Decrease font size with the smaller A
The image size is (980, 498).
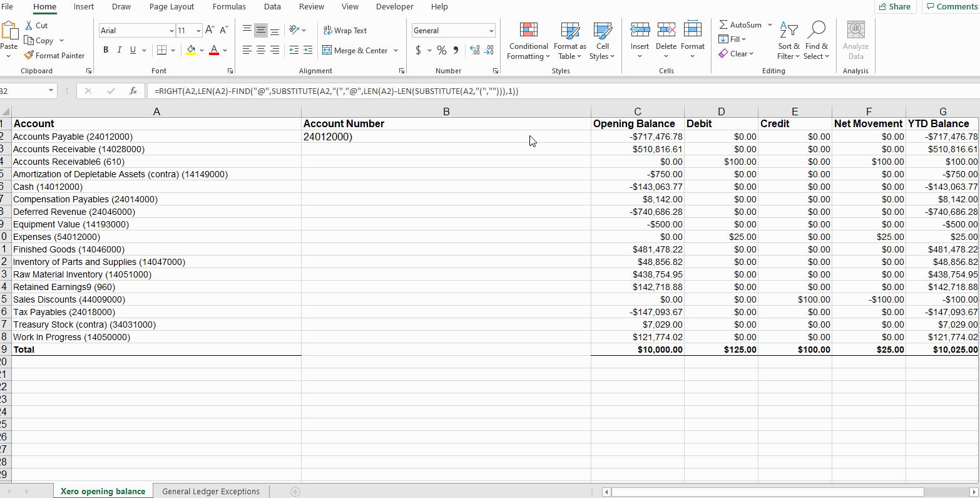coord(223,30)
